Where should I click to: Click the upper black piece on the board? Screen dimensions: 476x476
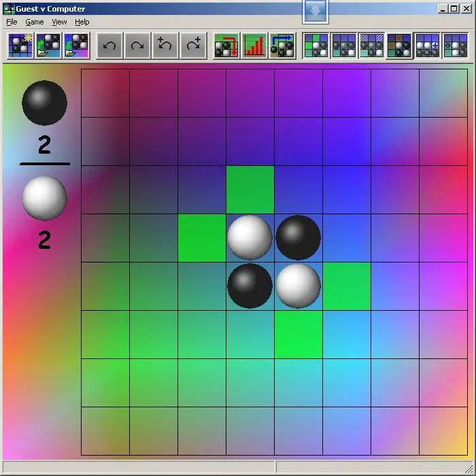click(298, 237)
